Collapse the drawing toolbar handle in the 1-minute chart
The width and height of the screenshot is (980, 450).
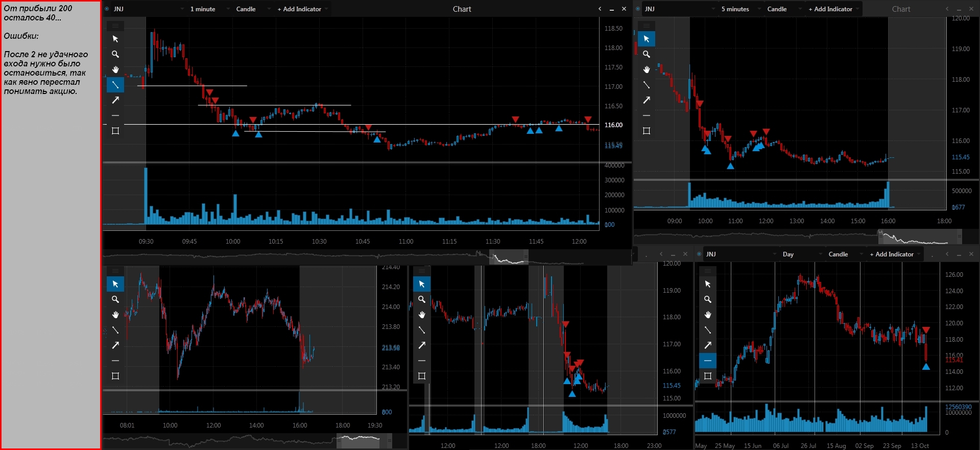click(115, 26)
